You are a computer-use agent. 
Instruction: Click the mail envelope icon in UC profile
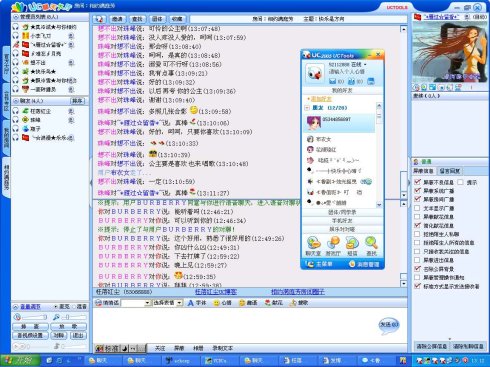pyautogui.click(x=333, y=81)
